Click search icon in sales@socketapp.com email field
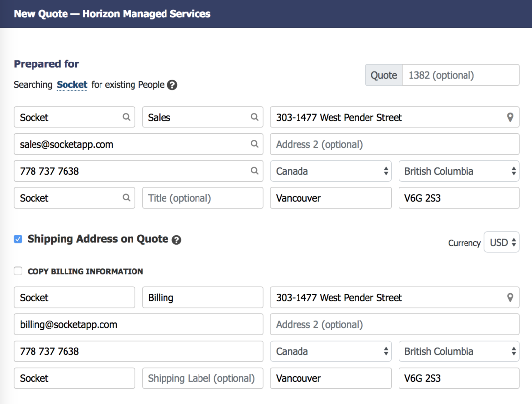Screen dimensions: 532x404 255,144
